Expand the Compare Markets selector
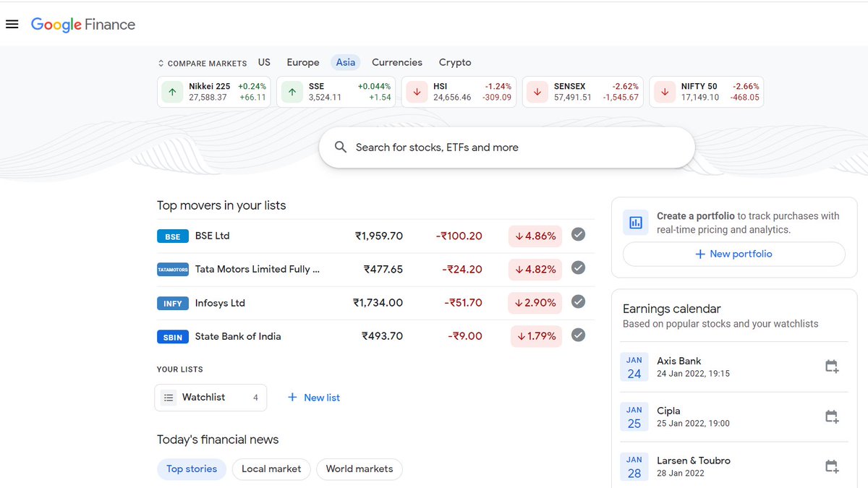 (202, 63)
